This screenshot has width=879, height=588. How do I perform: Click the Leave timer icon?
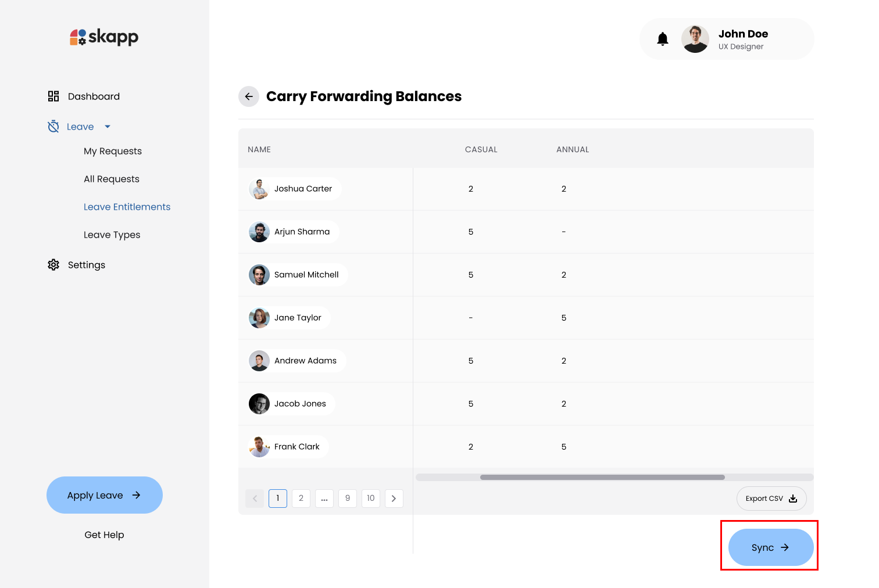53,127
